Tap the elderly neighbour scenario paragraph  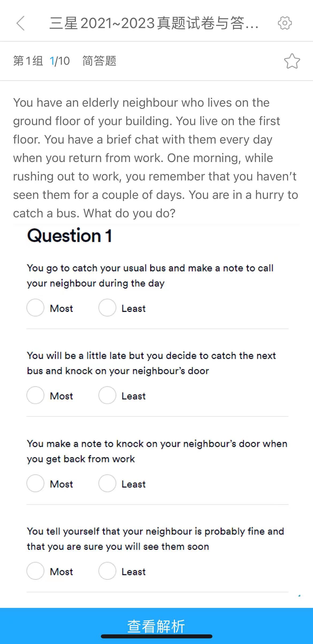(x=155, y=158)
